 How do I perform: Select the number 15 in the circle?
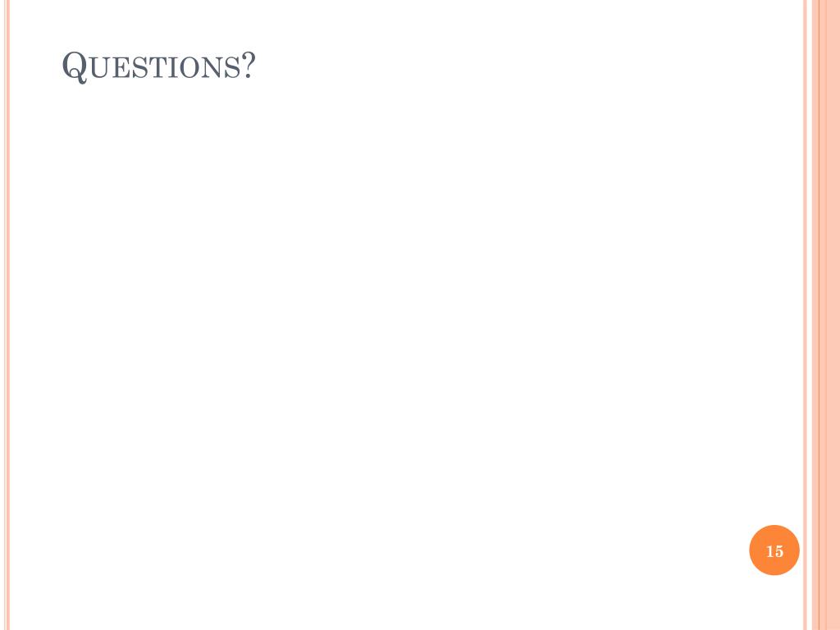click(774, 551)
